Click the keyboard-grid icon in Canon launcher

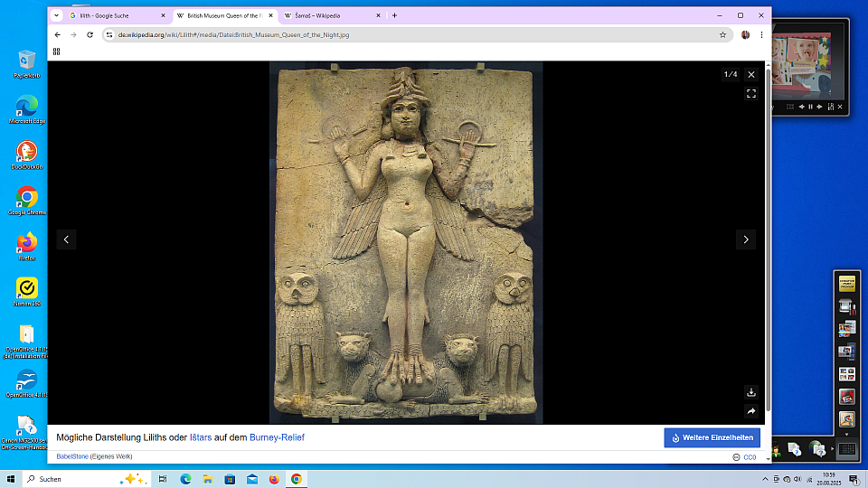(847, 449)
